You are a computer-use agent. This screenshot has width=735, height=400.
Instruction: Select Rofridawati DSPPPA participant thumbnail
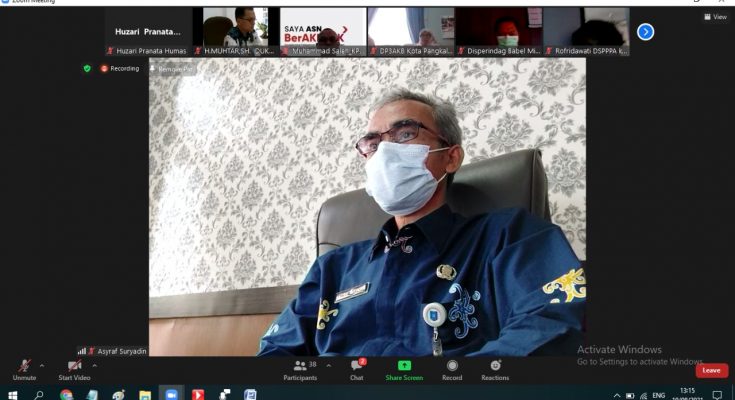[586, 32]
